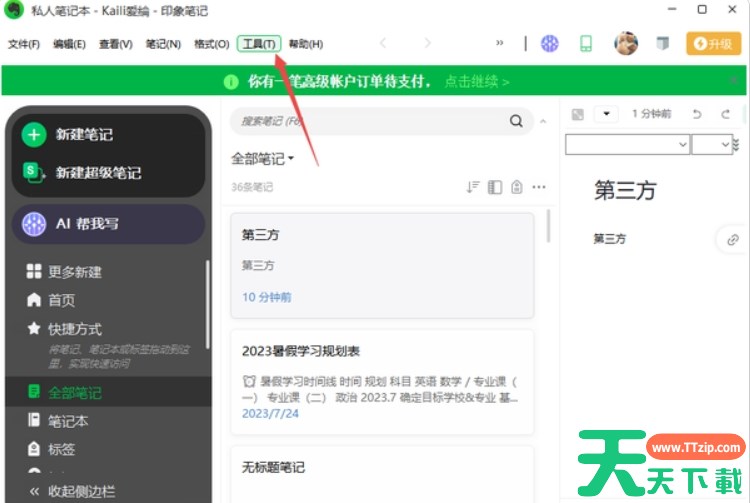This screenshot has height=503, width=750.
Task: Click the magnifier search icon
Action: click(x=516, y=121)
